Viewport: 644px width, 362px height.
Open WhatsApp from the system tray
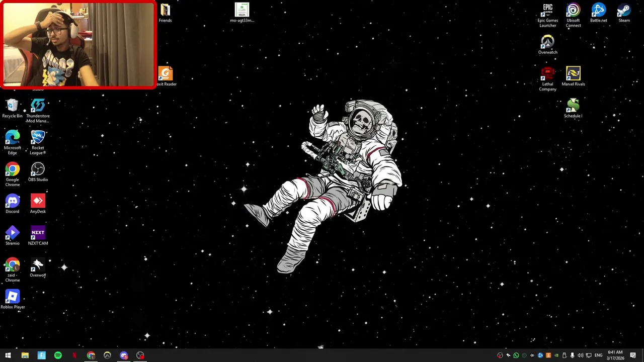coord(516,355)
